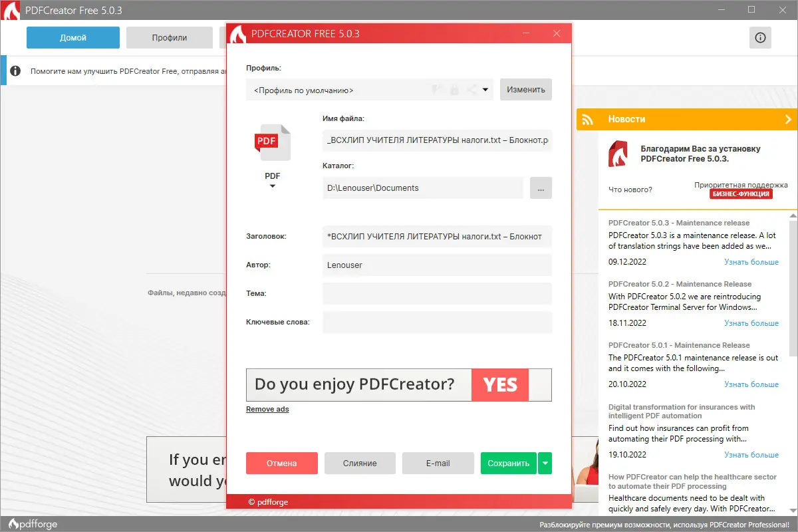
Task: Click the info icon in the blue notification bar
Action: click(15, 70)
